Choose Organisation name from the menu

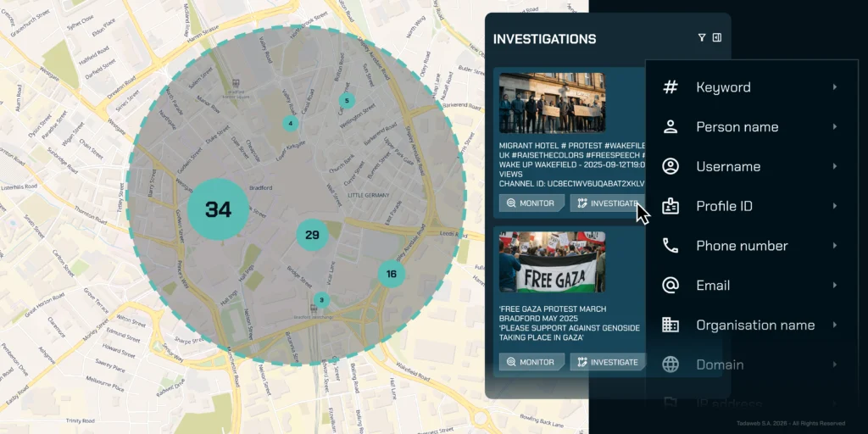[754, 325]
